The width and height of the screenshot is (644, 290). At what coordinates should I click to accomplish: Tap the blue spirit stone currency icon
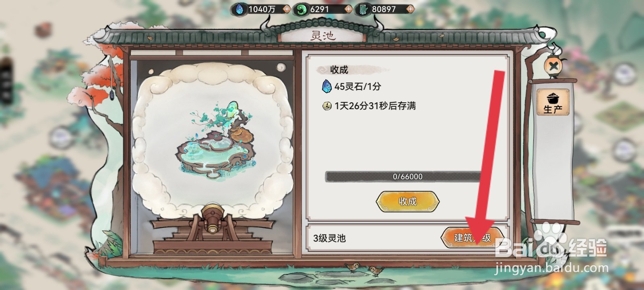(x=239, y=9)
